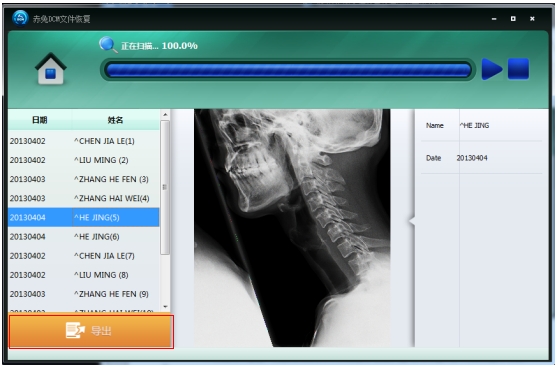Select row ^ZHANG HE FEN (9)
Viewport: 558px width, 367px height.
click(84, 294)
